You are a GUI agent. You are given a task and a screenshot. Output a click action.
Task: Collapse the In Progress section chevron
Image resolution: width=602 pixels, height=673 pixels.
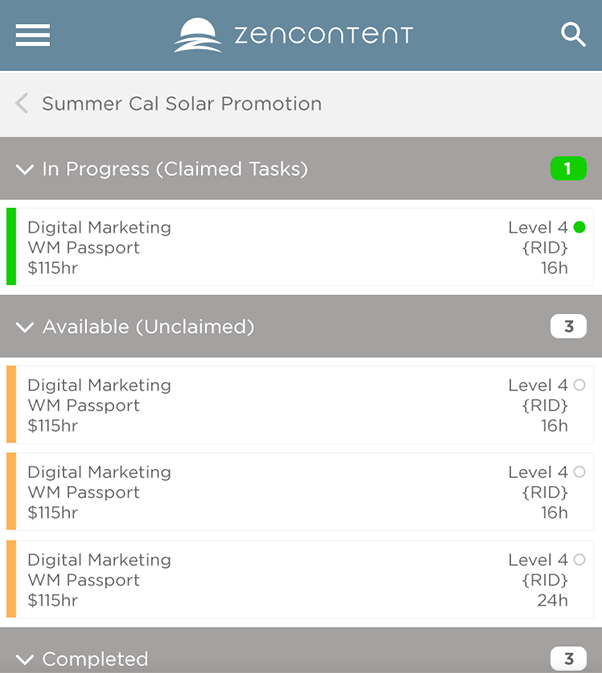25,170
